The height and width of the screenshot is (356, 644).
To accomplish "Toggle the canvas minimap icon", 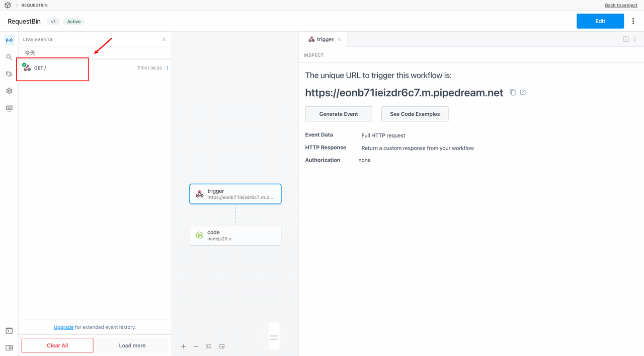I will (222, 346).
